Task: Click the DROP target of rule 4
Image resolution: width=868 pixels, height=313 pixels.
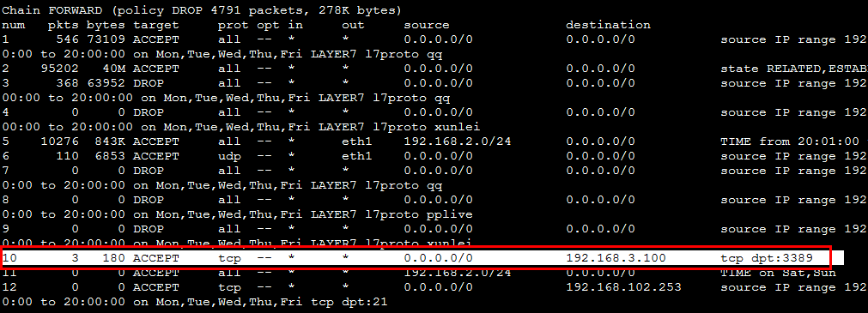Action: click(149, 112)
